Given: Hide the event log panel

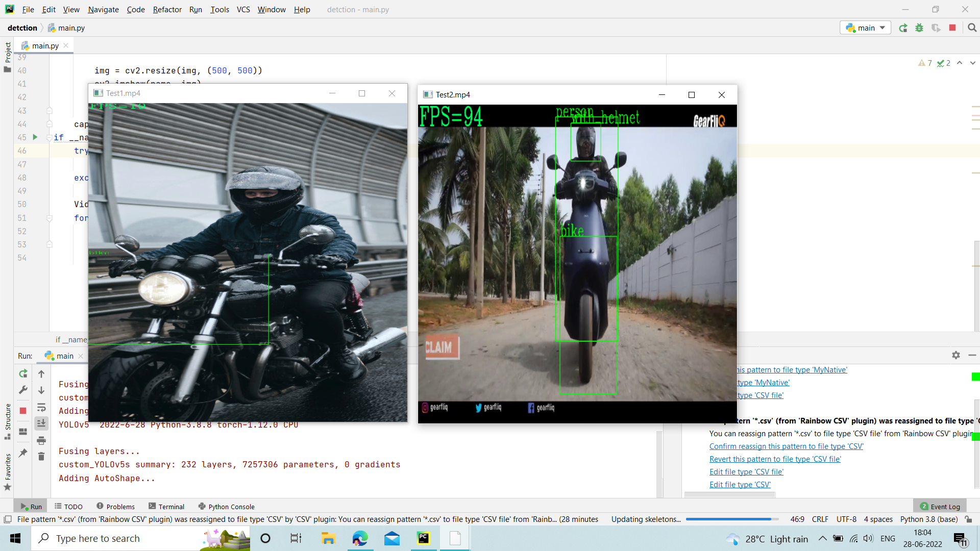Looking at the screenshot, I should [x=972, y=355].
